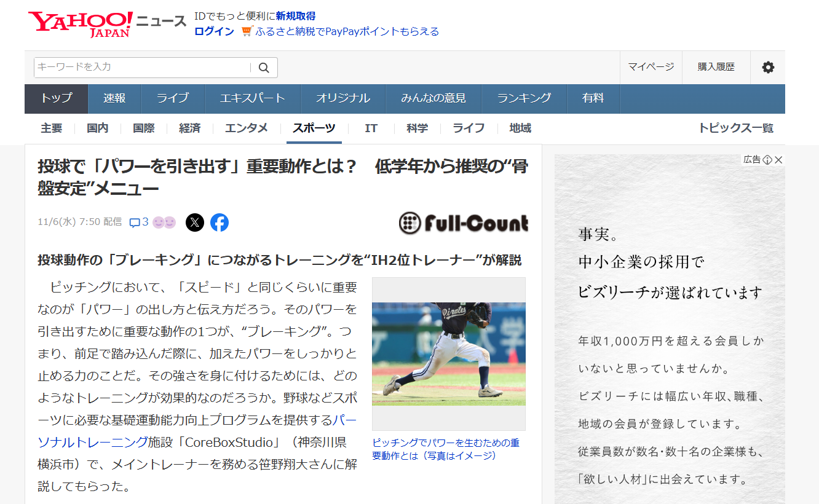Select the 科学 category
Image resolution: width=819 pixels, height=504 pixels.
click(x=417, y=128)
